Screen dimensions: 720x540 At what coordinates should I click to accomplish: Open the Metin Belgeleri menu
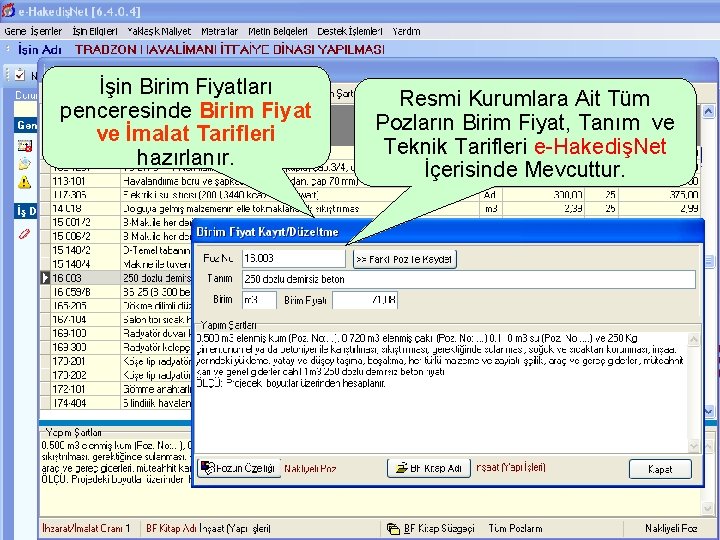(278, 31)
